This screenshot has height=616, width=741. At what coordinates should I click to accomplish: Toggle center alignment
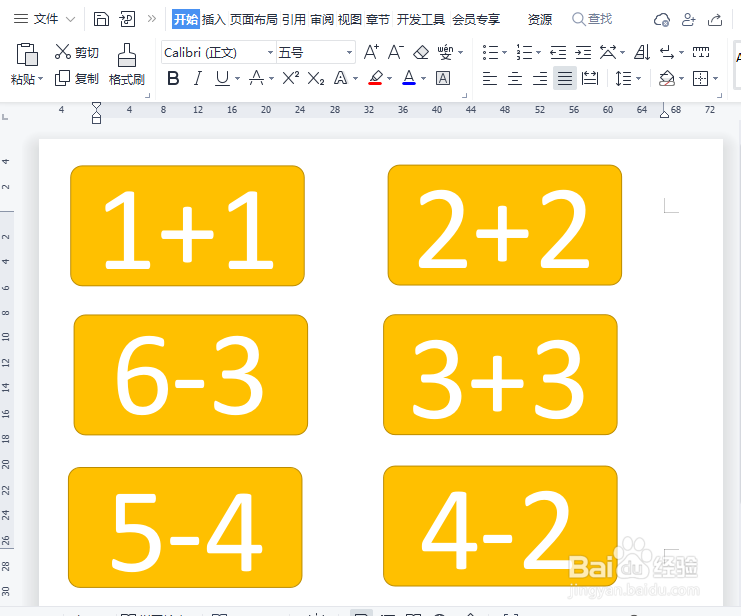(515, 78)
